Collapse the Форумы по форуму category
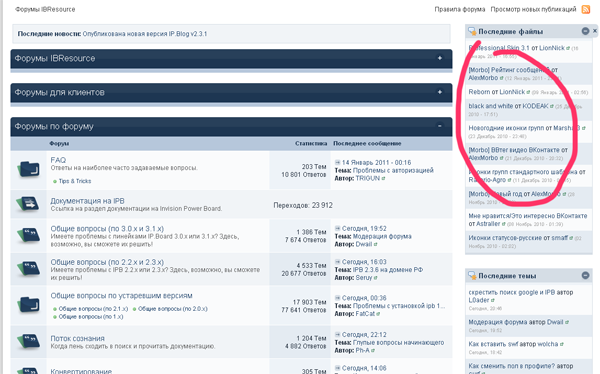The width and height of the screenshot is (600, 374). click(440, 126)
